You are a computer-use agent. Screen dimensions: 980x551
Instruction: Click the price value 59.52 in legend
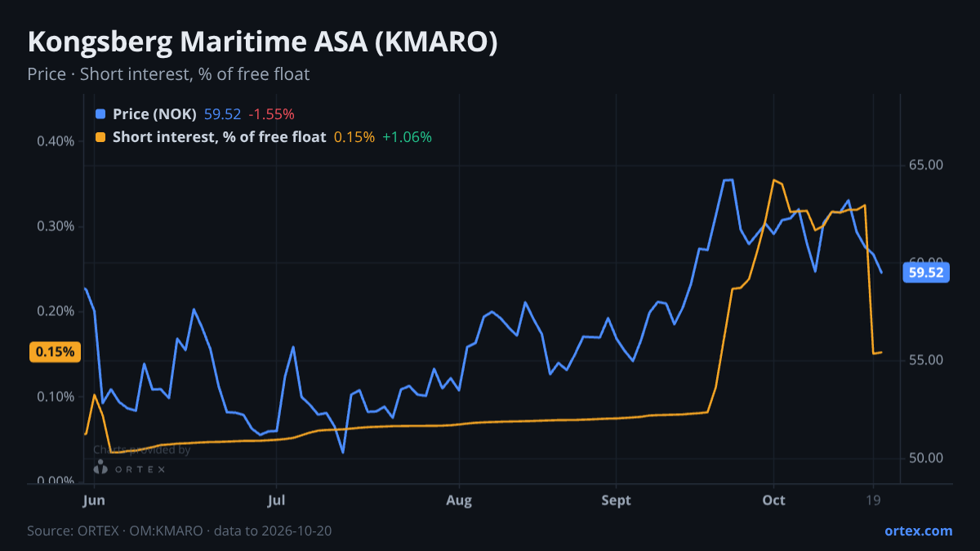pos(222,114)
